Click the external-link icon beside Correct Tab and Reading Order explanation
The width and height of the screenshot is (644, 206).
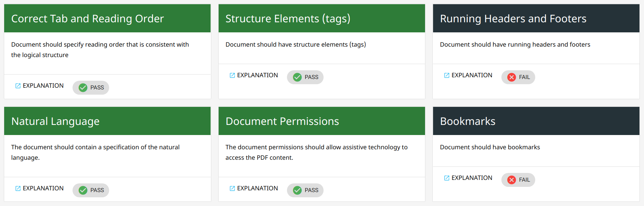coord(18,85)
